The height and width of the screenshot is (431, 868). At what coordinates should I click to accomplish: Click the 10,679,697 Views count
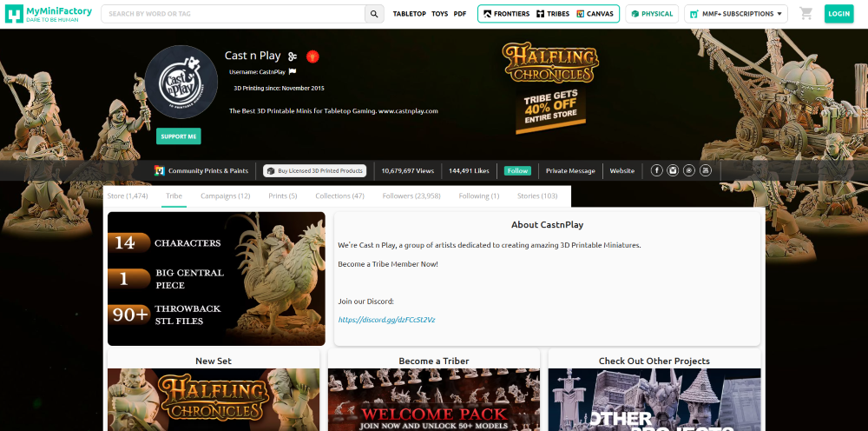407,170
